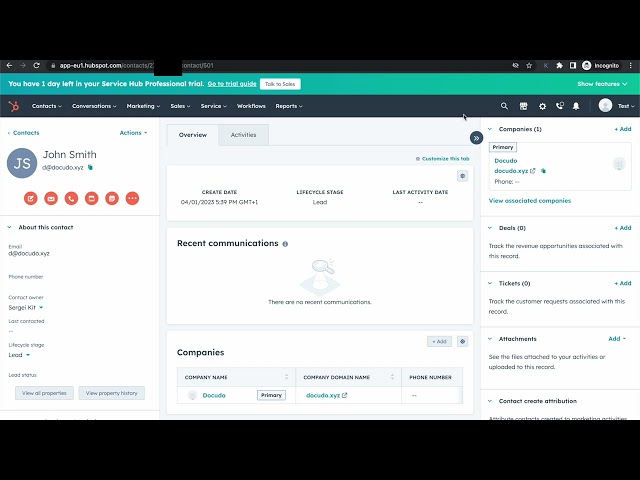Open the Service menu
The height and width of the screenshot is (480, 640).
[x=213, y=106]
